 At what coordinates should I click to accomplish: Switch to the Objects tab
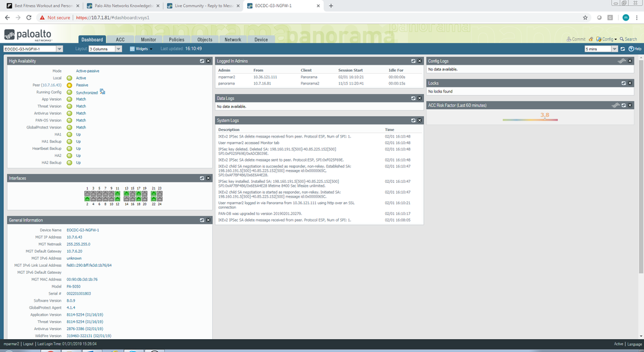(205, 39)
